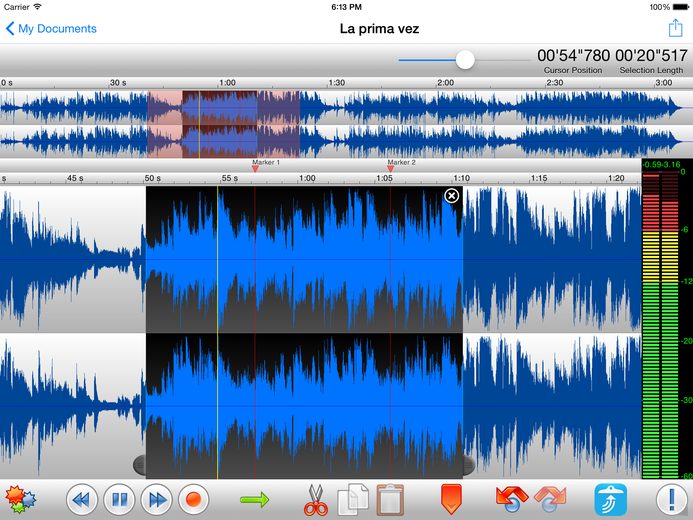Tap the 2:00 mark on the overview ruler

coord(445,83)
